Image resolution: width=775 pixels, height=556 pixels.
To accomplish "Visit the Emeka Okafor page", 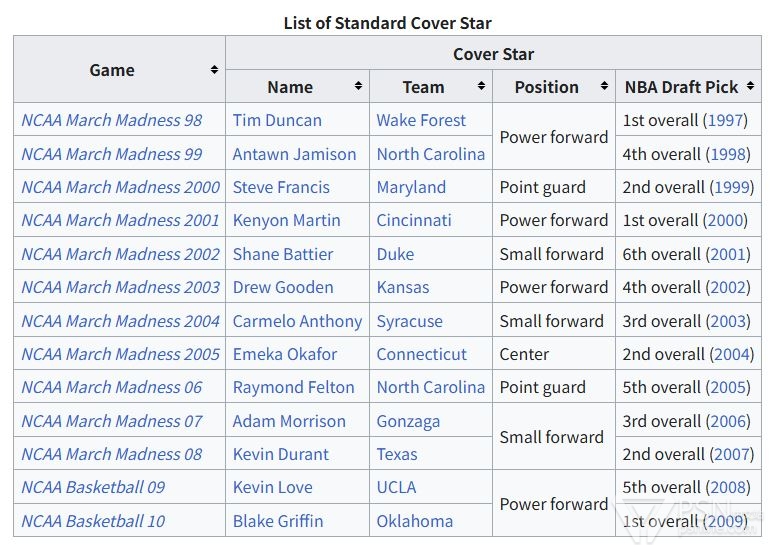I will pos(285,354).
